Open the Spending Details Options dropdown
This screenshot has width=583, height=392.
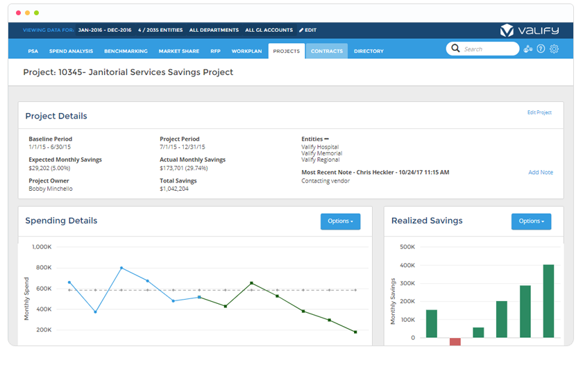pos(340,221)
